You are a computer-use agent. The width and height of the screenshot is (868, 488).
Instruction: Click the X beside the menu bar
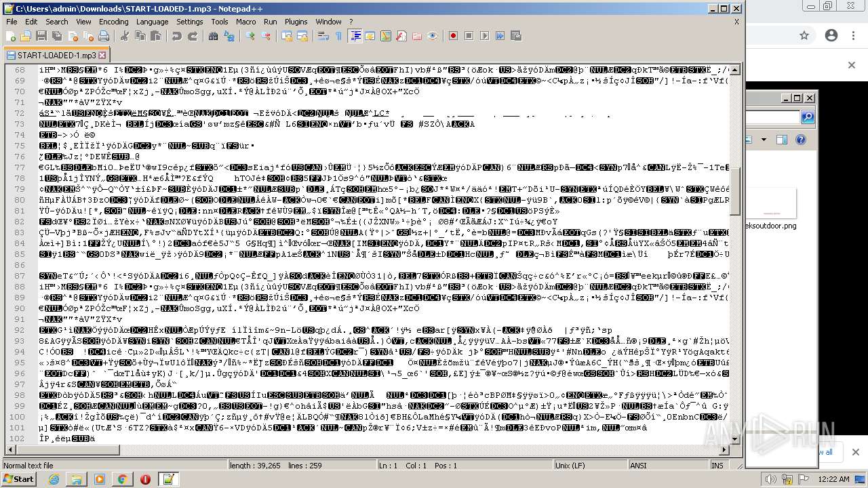[736, 22]
